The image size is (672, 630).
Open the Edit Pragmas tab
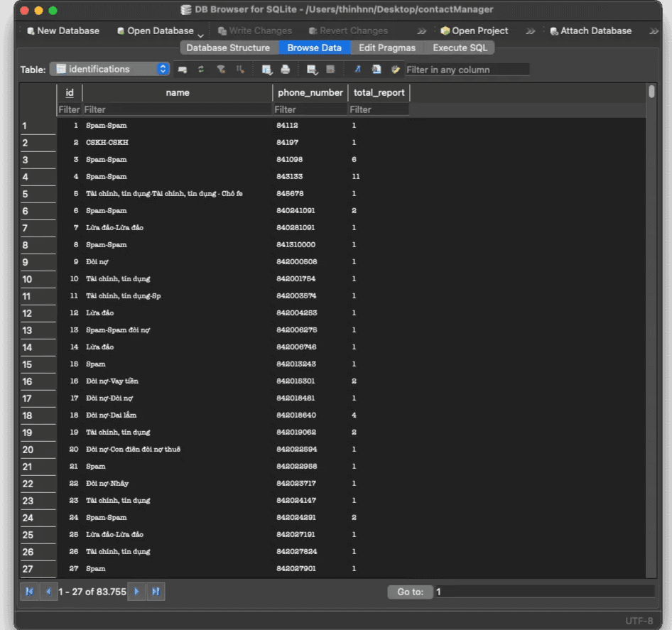[387, 48]
